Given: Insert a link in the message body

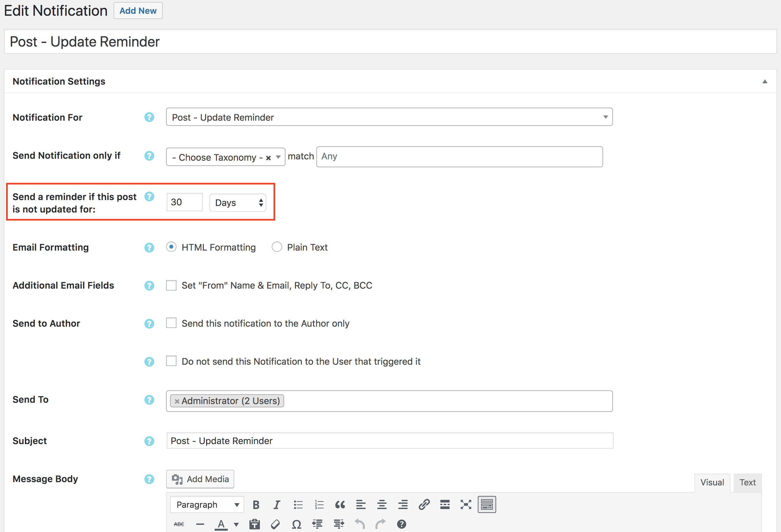Looking at the screenshot, I should click(424, 504).
